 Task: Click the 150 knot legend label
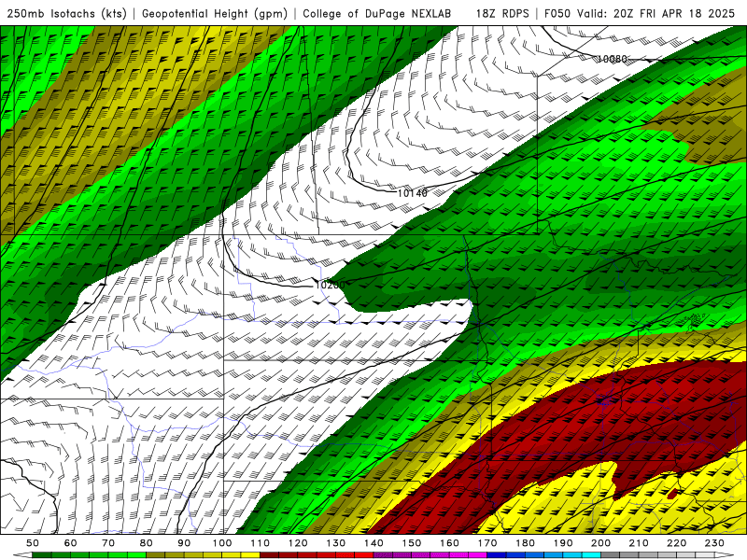point(411,543)
